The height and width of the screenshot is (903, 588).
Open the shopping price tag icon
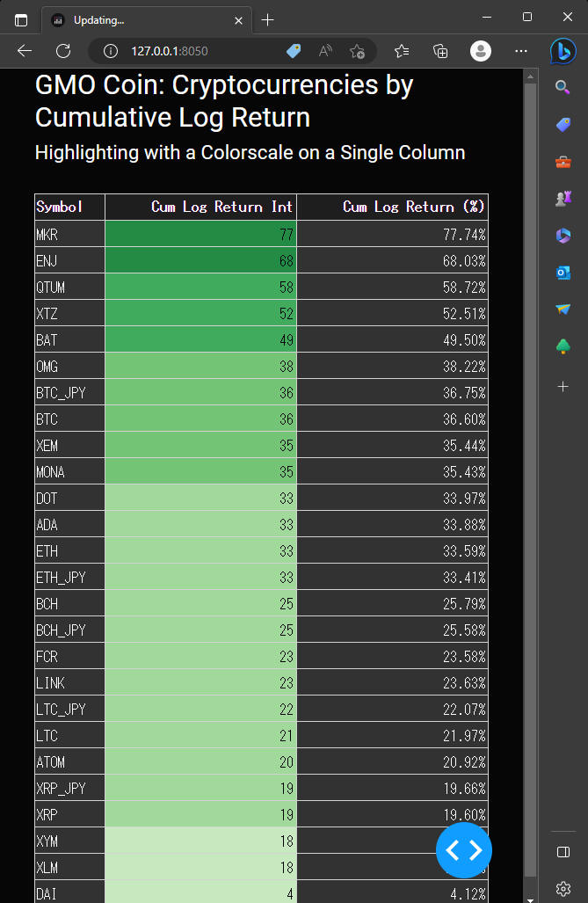pyautogui.click(x=294, y=51)
